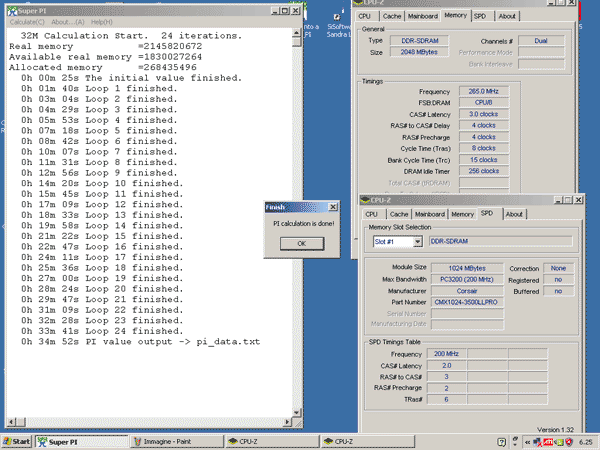Open the red ATI tray icon
The width and height of the screenshot is (600, 450).
(x=548, y=442)
